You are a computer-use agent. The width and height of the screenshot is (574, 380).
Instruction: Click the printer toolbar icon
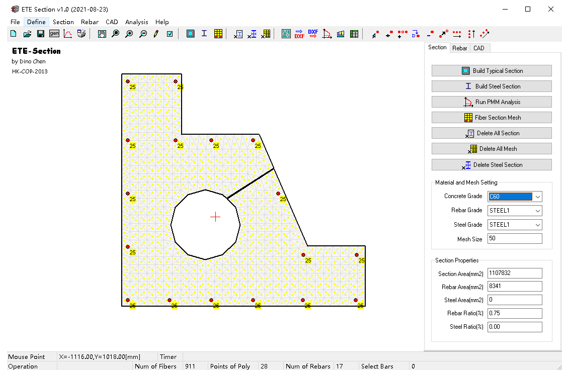[x=81, y=34]
